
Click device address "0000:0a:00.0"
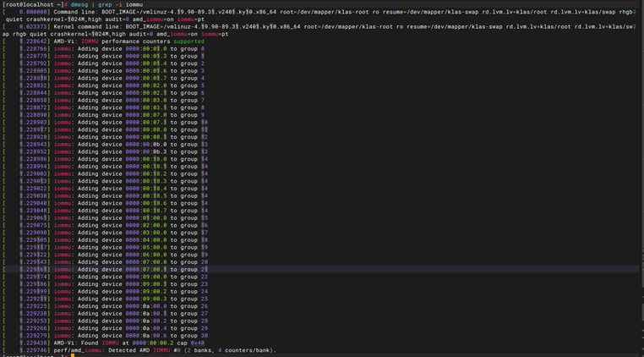click(x=146, y=306)
